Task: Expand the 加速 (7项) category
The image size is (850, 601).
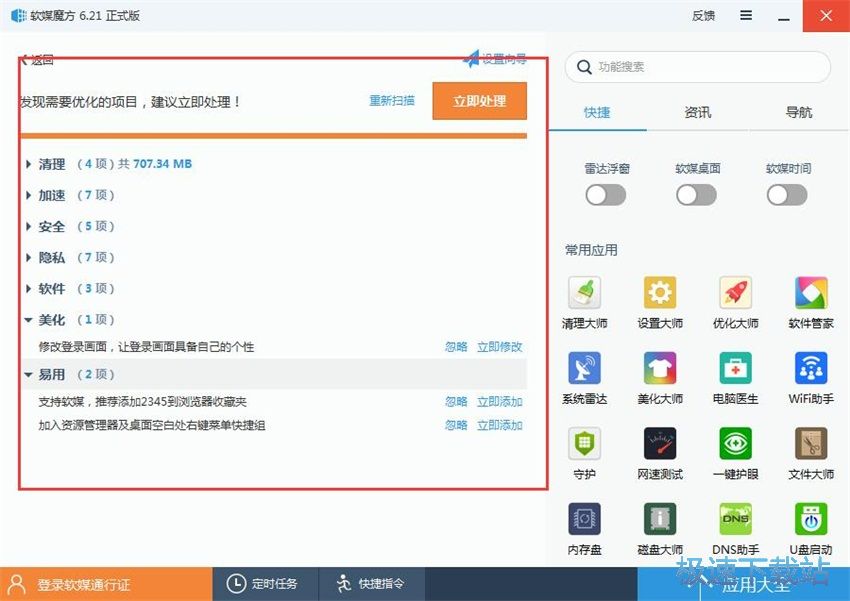Action: (29, 195)
